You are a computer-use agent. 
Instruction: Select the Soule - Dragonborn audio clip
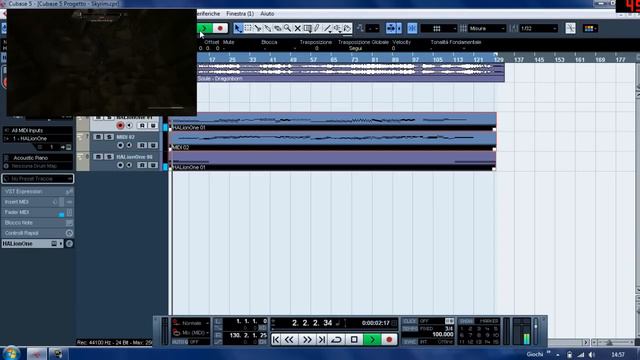[351, 73]
